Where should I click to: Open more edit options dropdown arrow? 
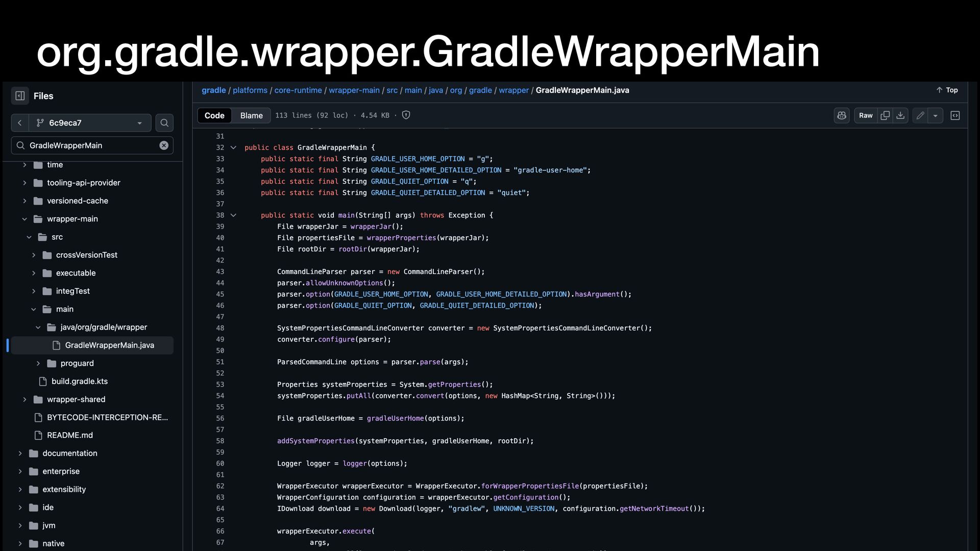(x=935, y=116)
